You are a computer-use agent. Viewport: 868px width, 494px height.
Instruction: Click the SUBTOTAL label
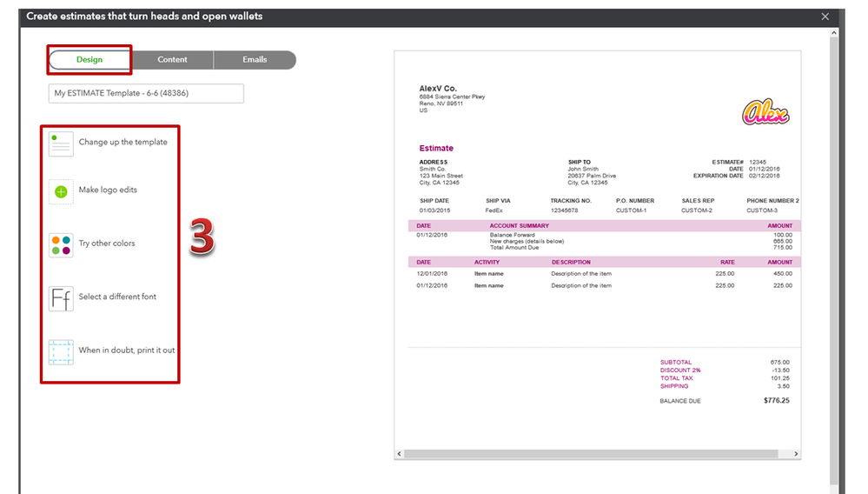[676, 362]
